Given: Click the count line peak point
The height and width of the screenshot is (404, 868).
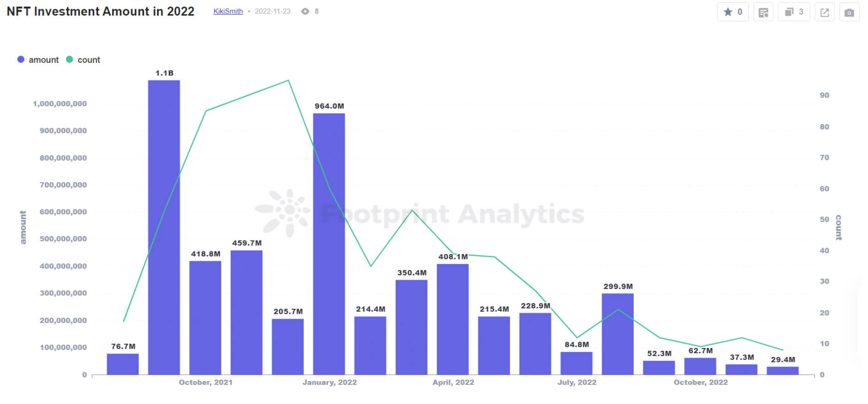Looking at the screenshot, I should coord(288,81).
